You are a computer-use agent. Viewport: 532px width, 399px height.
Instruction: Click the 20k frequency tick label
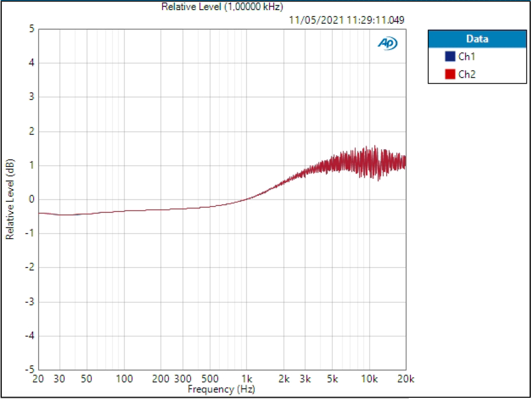[406, 378]
